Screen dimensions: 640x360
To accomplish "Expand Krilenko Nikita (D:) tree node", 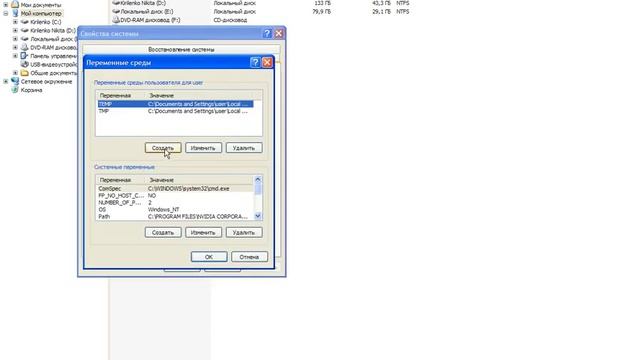I will pyautogui.click(x=16, y=30).
